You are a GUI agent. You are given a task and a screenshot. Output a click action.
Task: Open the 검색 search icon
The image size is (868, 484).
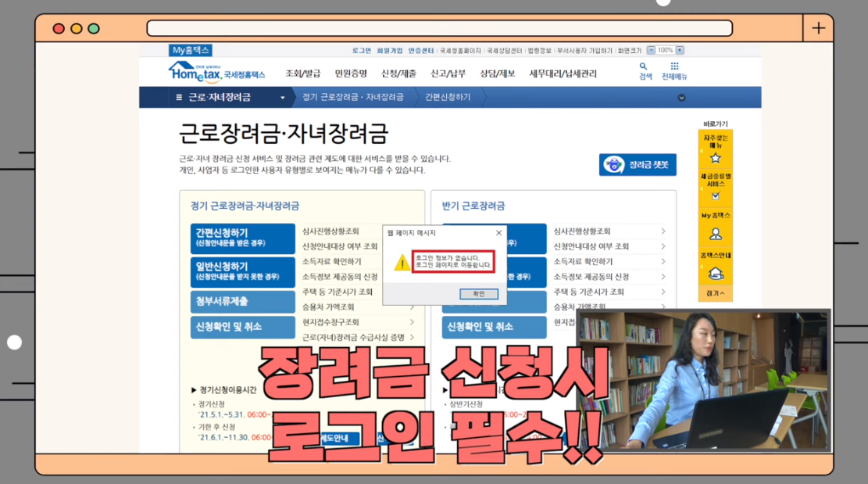click(x=645, y=71)
